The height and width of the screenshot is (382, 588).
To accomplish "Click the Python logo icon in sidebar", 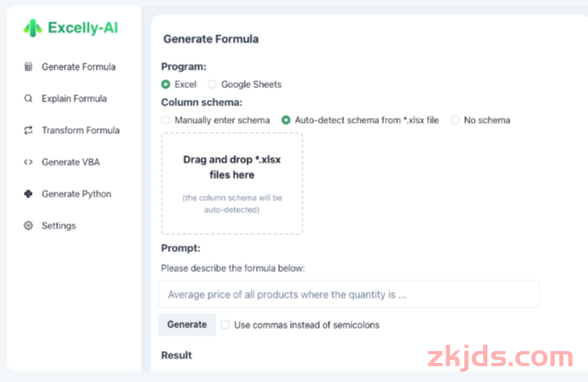I will [x=29, y=194].
